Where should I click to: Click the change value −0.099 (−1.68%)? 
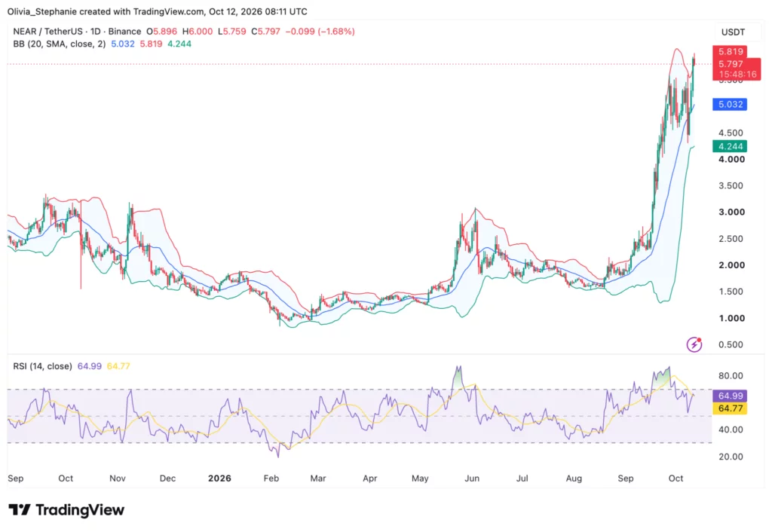click(320, 32)
